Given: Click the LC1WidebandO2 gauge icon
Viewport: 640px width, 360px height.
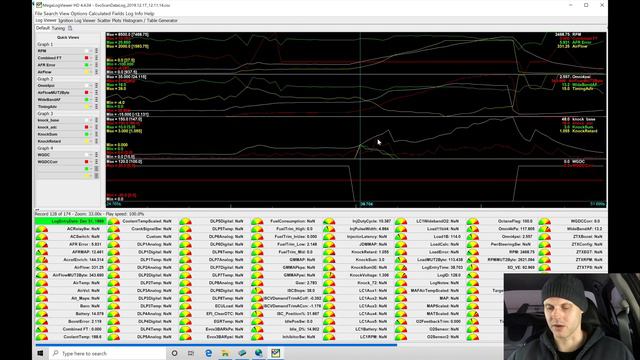Looking at the screenshot, I should point(401,221).
